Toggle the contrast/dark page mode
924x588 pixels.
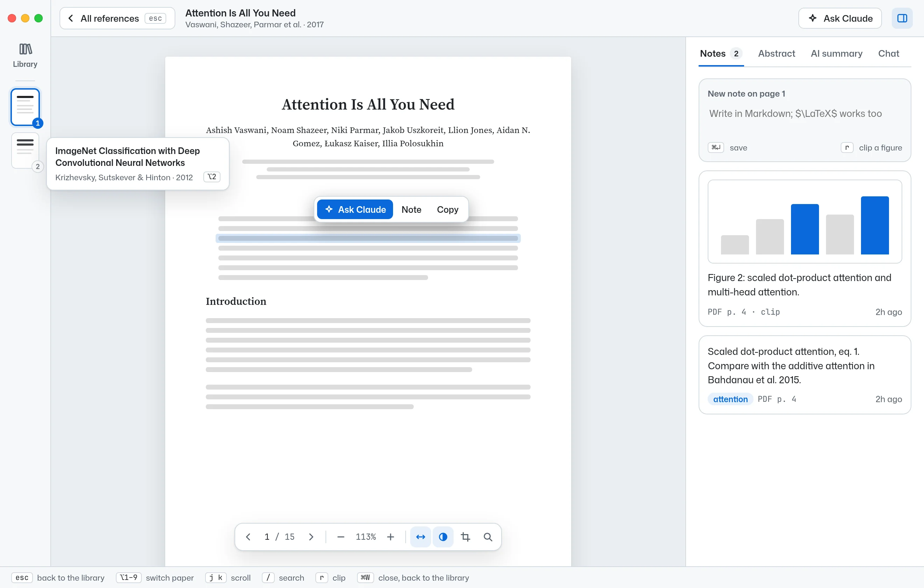point(443,537)
